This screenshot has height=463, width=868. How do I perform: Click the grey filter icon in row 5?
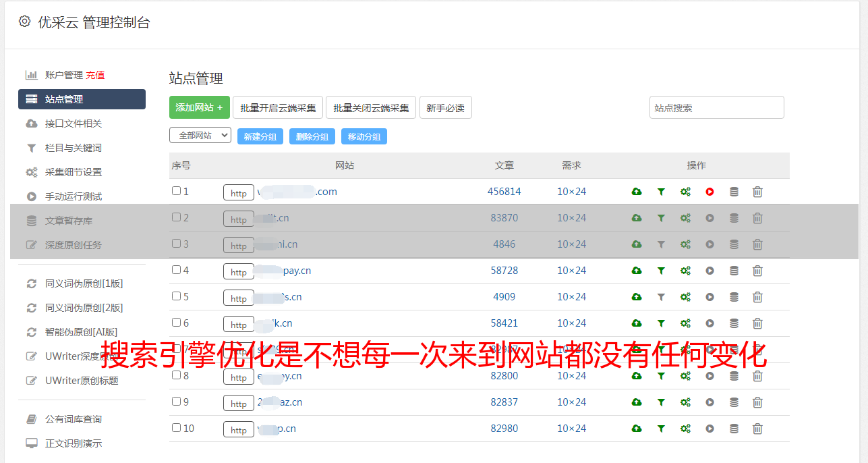point(661,297)
